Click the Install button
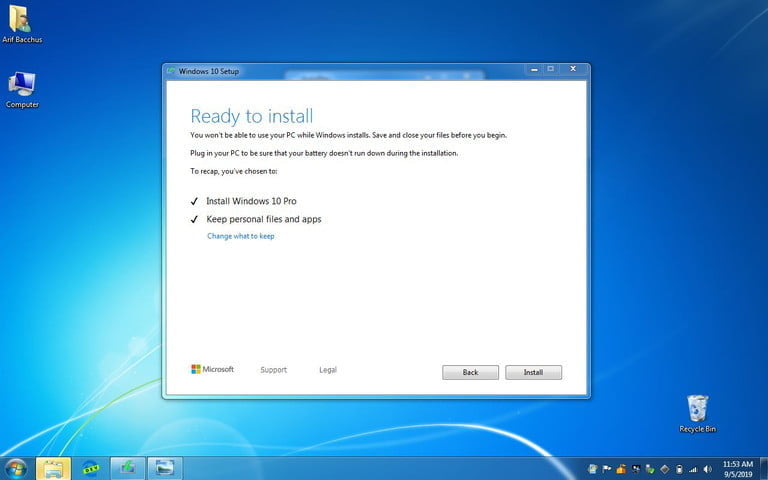The width and height of the screenshot is (768, 480). click(x=533, y=372)
